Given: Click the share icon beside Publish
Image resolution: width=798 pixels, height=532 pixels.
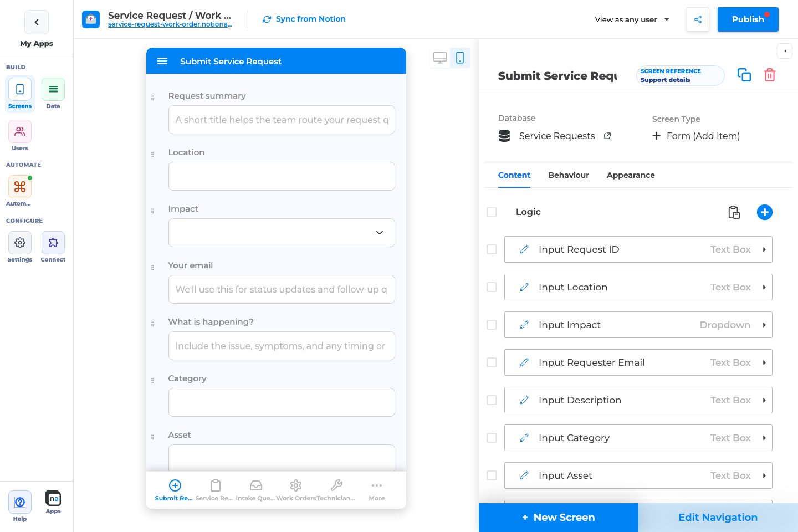Looking at the screenshot, I should pos(698,19).
